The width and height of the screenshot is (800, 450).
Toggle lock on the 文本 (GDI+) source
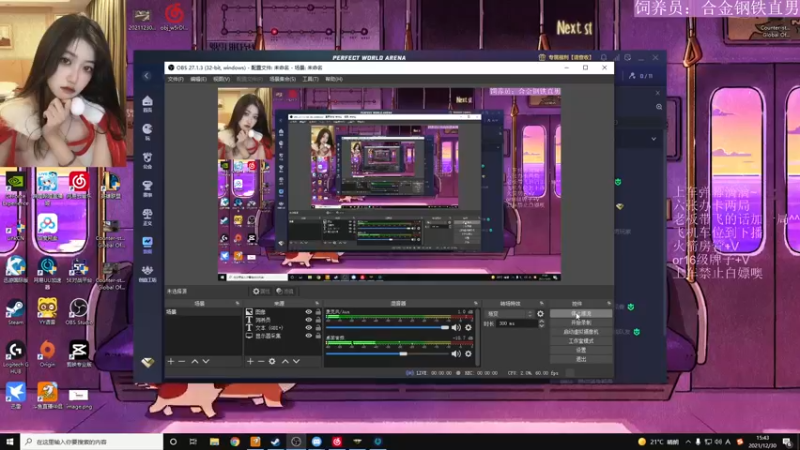pyautogui.click(x=318, y=328)
